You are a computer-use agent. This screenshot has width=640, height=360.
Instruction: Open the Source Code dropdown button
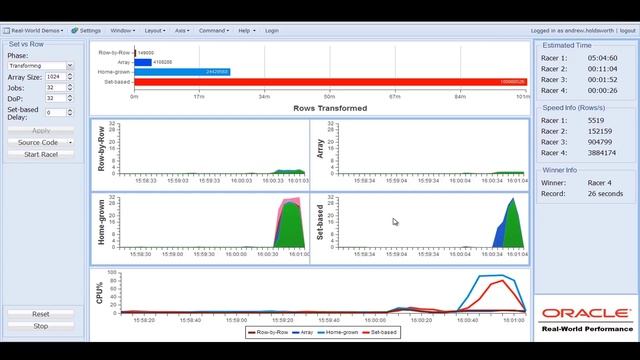point(41,142)
